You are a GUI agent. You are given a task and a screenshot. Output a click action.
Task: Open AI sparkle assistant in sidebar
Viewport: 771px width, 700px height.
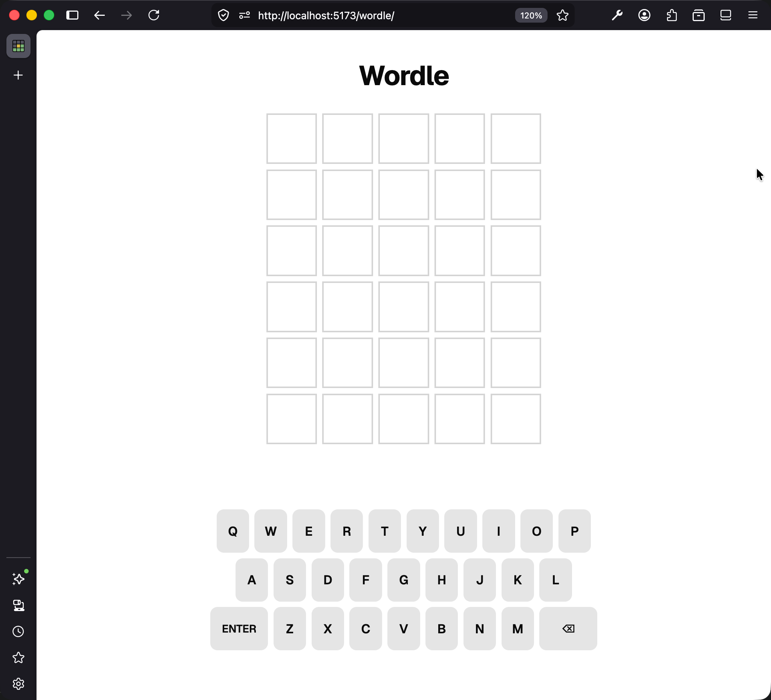[x=18, y=579]
